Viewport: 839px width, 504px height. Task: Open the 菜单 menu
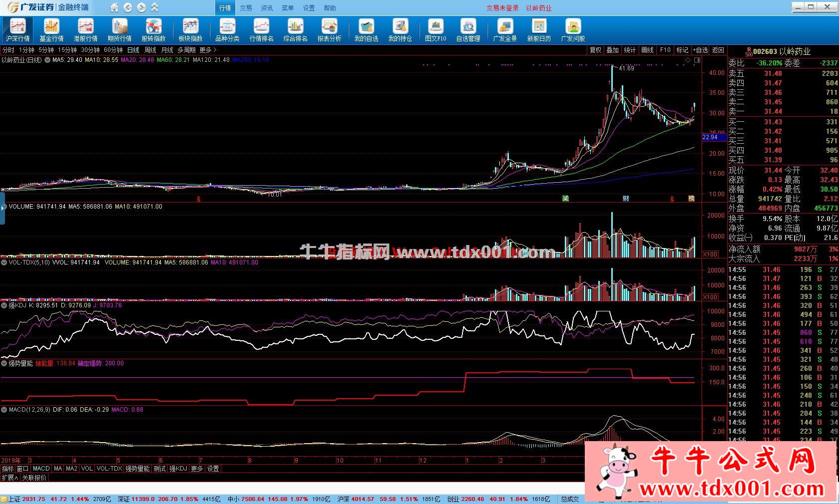point(288,8)
